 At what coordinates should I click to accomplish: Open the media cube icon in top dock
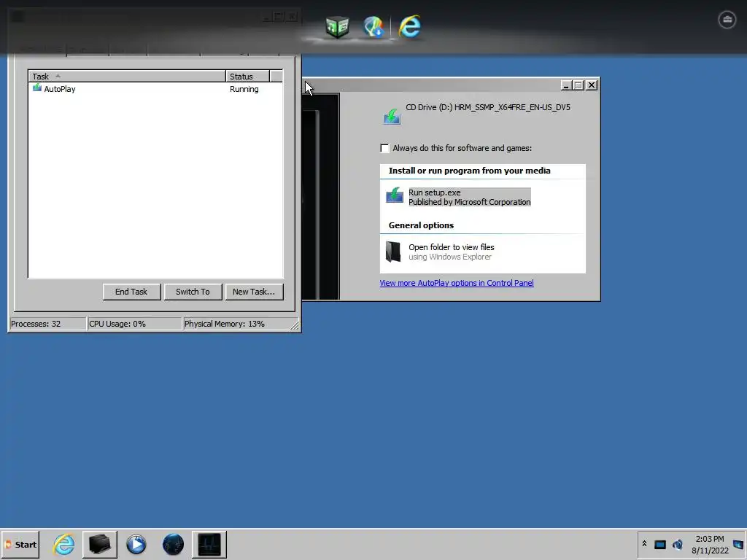pos(337,26)
